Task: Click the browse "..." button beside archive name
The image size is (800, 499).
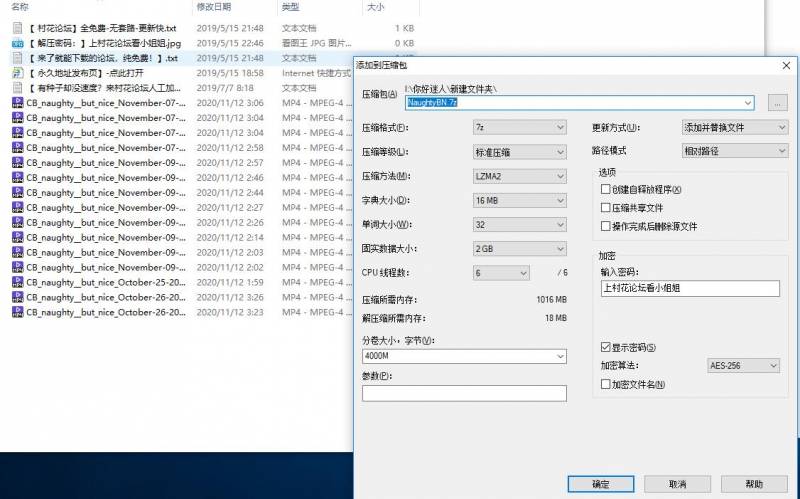Action: pyautogui.click(x=778, y=102)
